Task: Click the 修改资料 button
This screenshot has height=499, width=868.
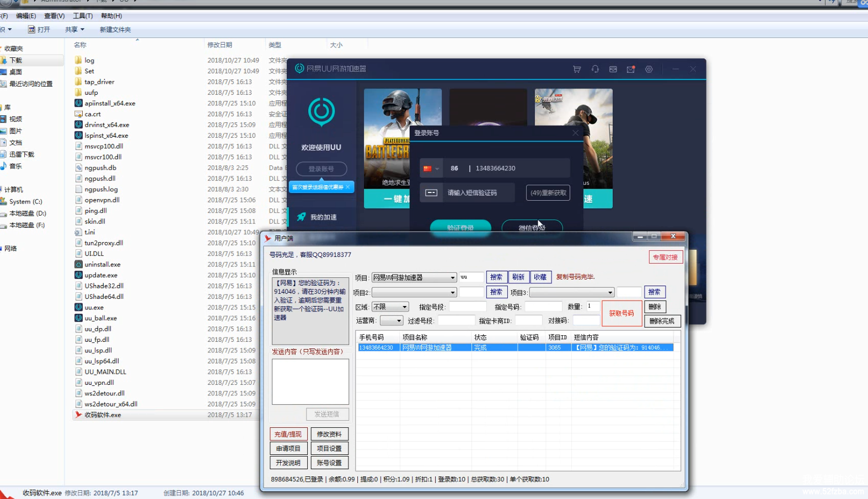Action: tap(329, 434)
